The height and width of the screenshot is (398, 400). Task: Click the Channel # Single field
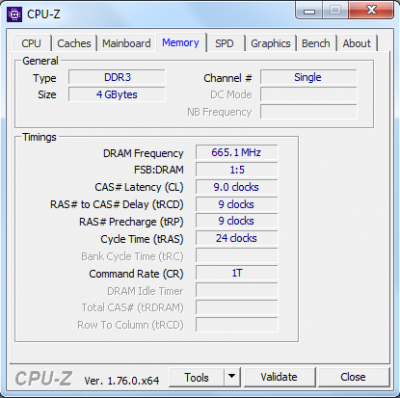308,77
